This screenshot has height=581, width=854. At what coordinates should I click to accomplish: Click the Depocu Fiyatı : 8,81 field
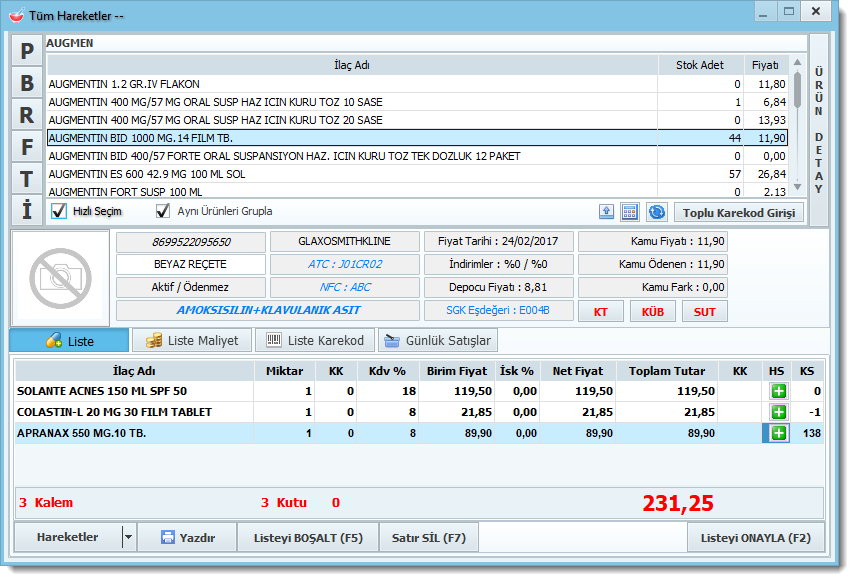click(498, 287)
